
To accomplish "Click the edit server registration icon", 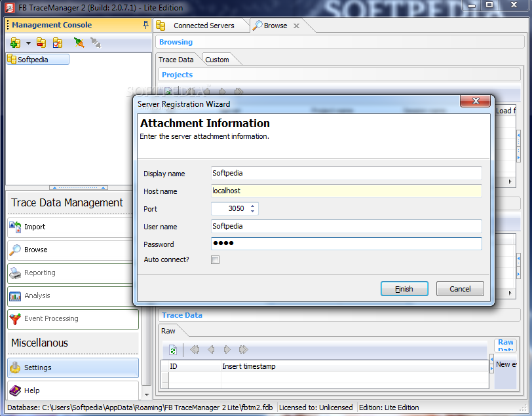I will [58, 43].
